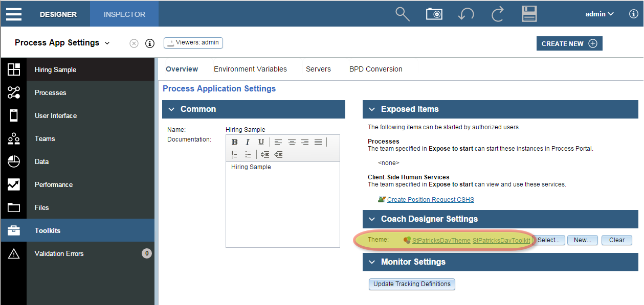The height and width of the screenshot is (305, 644).
Task: Select Toolkits in the left sidebar
Action: coord(48,230)
